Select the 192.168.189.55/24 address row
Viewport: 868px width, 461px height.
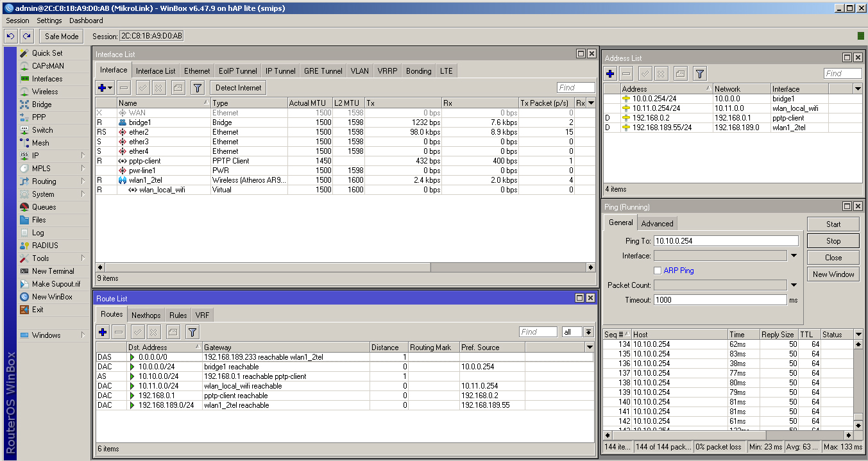(x=733, y=128)
